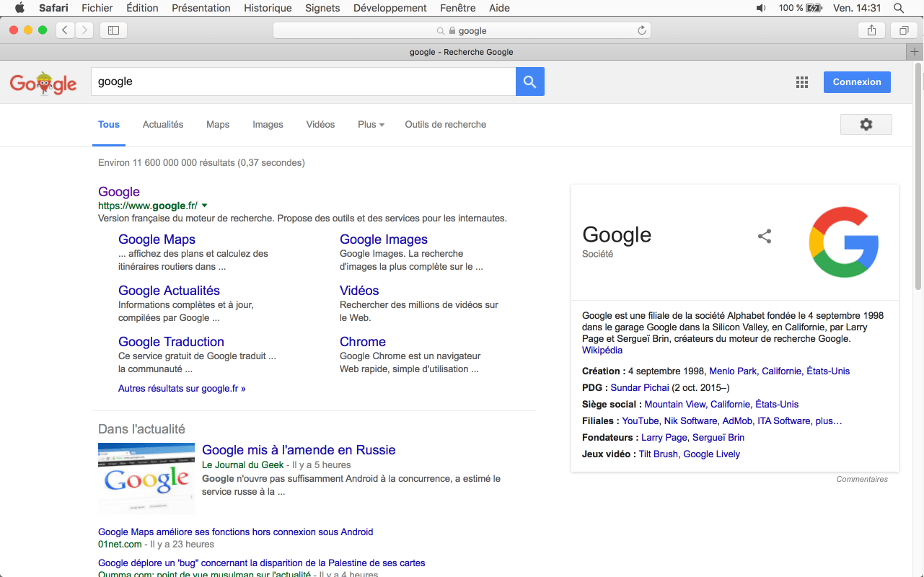Open the Développement menu

(x=390, y=8)
